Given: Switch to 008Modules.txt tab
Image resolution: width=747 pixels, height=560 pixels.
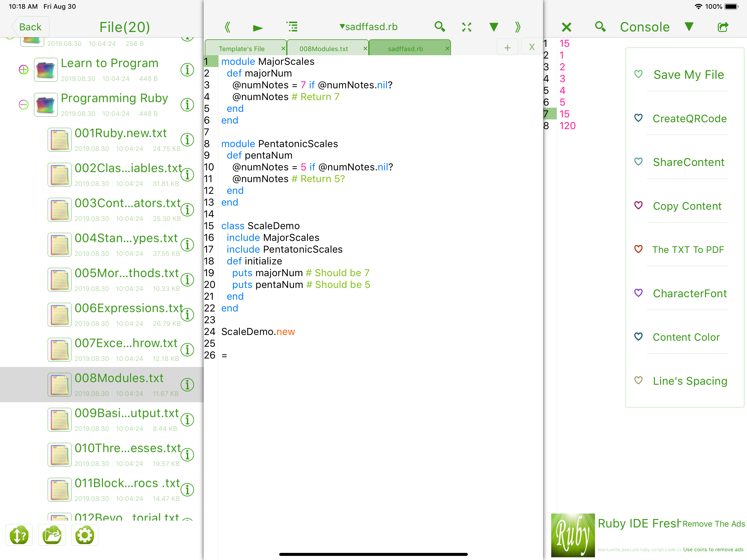Looking at the screenshot, I should pyautogui.click(x=323, y=49).
